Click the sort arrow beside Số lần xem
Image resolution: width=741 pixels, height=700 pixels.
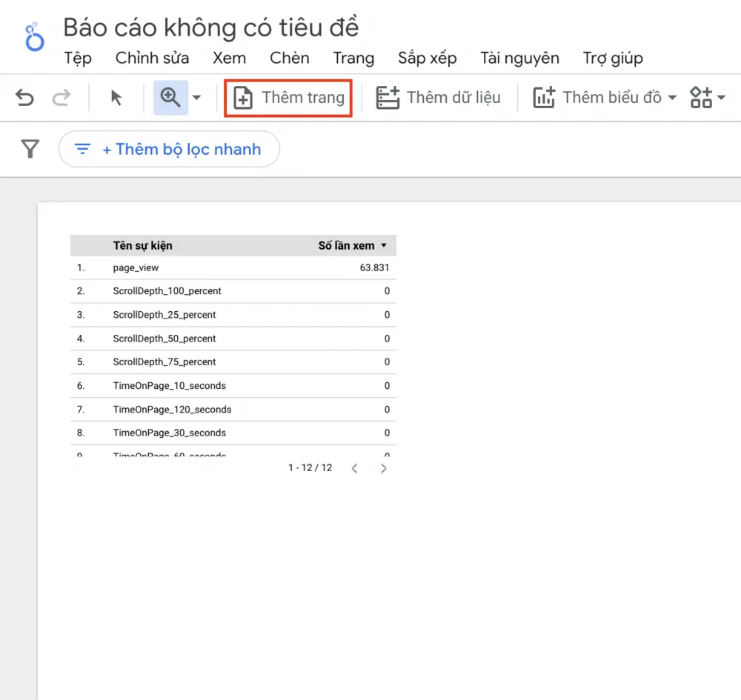(384, 246)
